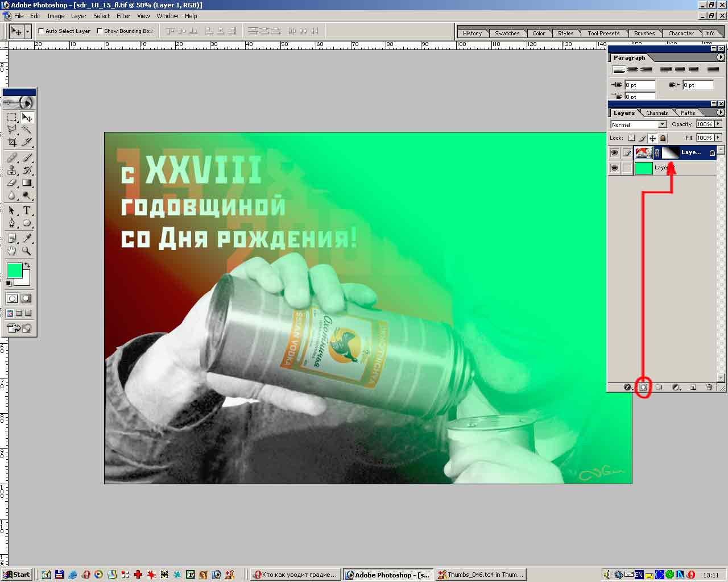Select the Slice tool
728x582 pixels.
click(27, 142)
